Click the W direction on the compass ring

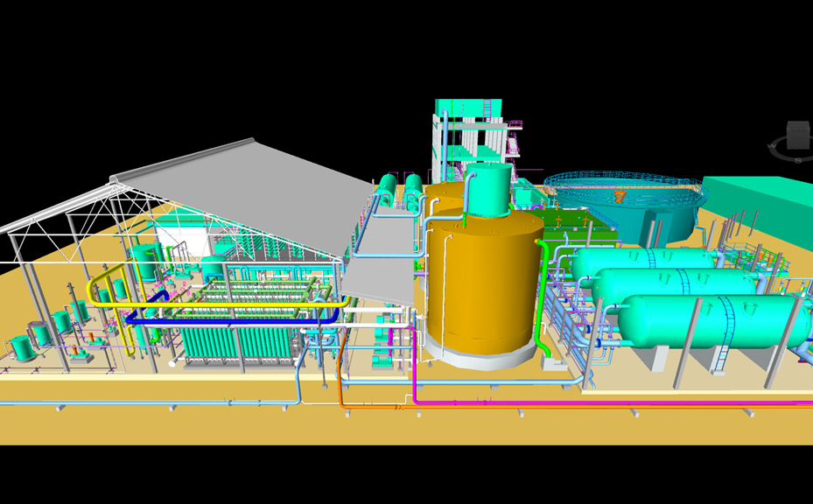point(774,145)
